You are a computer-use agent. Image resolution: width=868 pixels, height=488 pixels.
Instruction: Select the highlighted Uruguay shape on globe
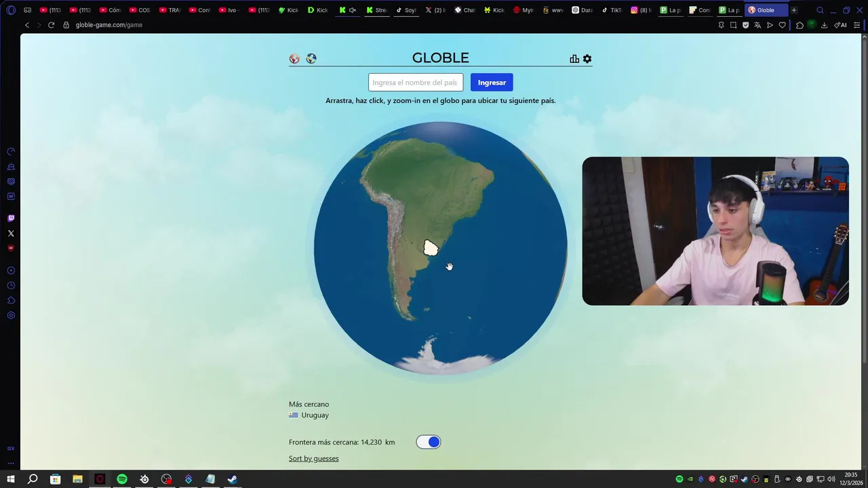431,248
